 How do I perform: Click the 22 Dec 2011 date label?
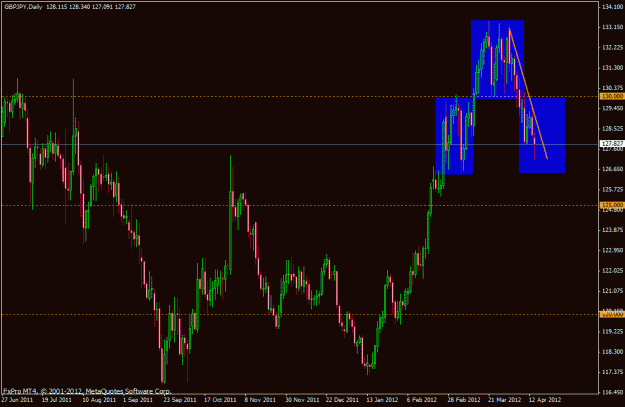(342, 399)
